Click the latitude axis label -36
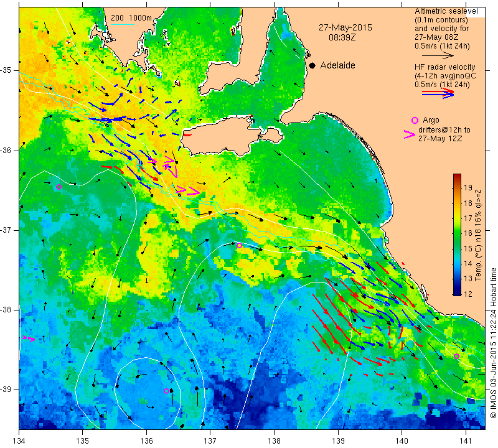Image resolution: width=498 pixels, height=448 pixels. 6,150
